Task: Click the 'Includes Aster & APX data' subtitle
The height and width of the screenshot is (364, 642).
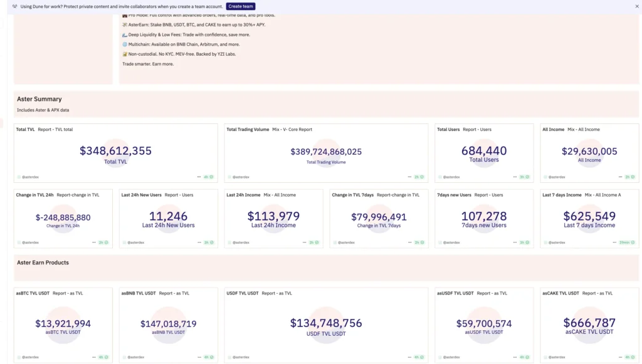Action: pyautogui.click(x=43, y=110)
